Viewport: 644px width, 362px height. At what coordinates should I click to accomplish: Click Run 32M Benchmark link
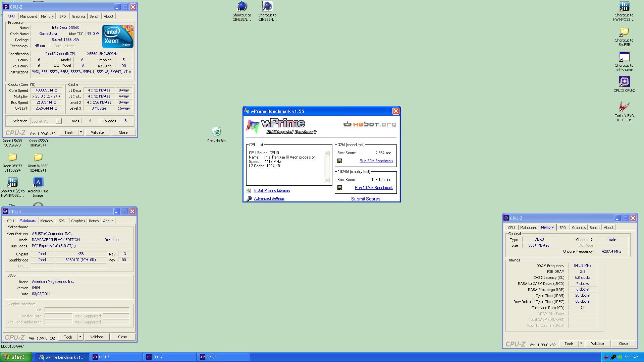376,161
